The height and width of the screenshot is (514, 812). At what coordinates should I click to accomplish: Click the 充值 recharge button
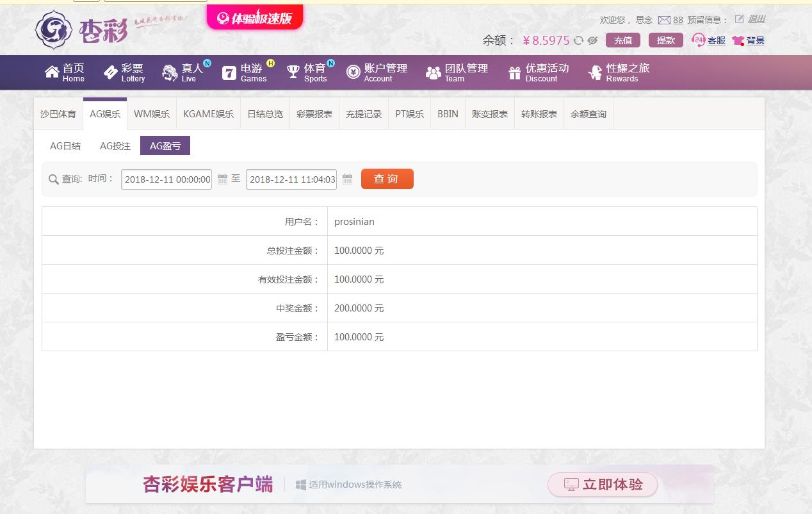[623, 40]
